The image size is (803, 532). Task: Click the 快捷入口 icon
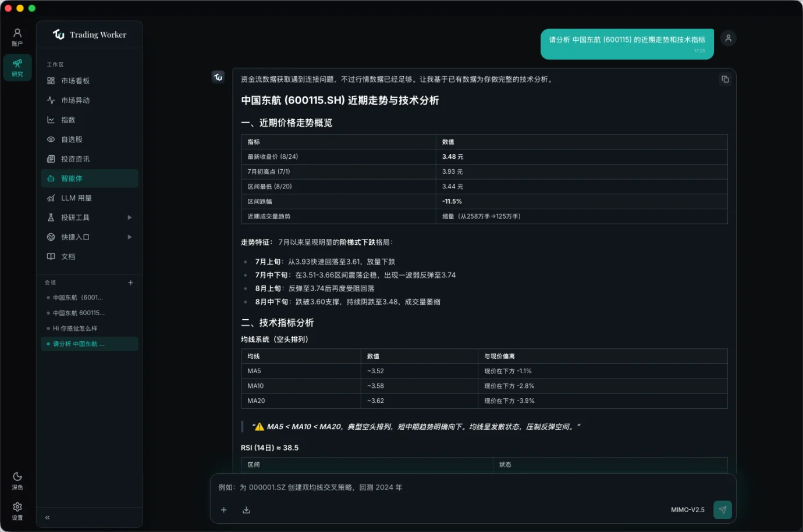[x=51, y=237]
